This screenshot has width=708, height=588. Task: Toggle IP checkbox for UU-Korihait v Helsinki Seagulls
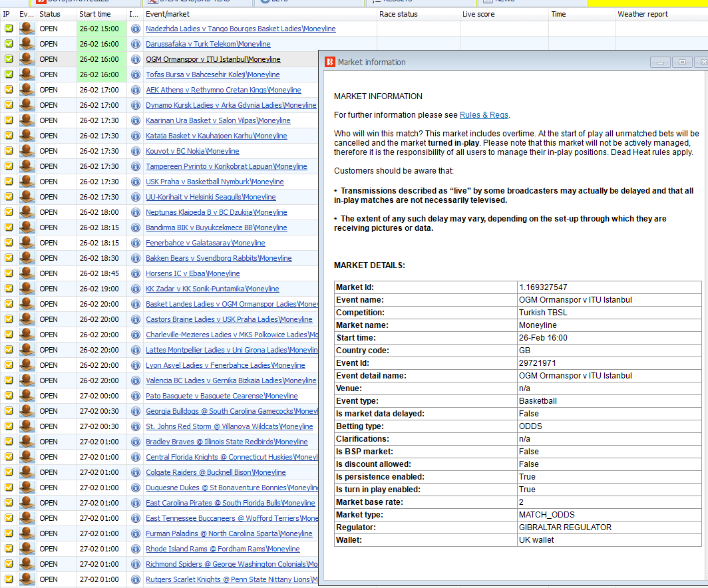(x=9, y=197)
